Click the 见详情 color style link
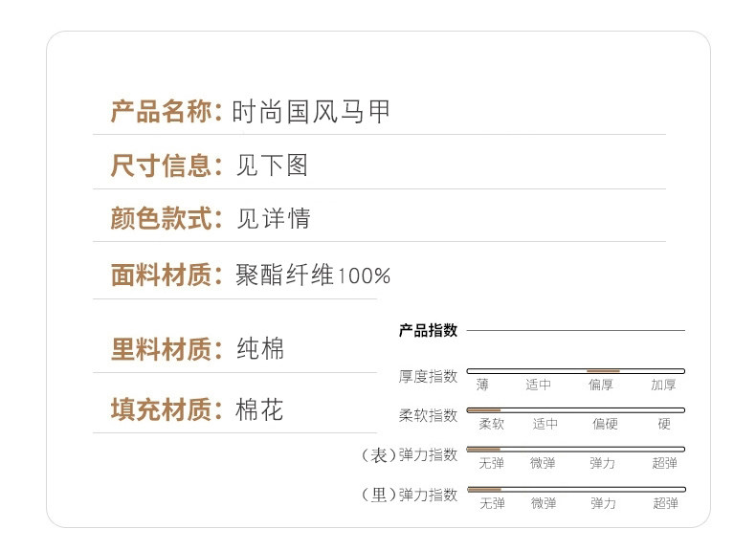 point(274,218)
